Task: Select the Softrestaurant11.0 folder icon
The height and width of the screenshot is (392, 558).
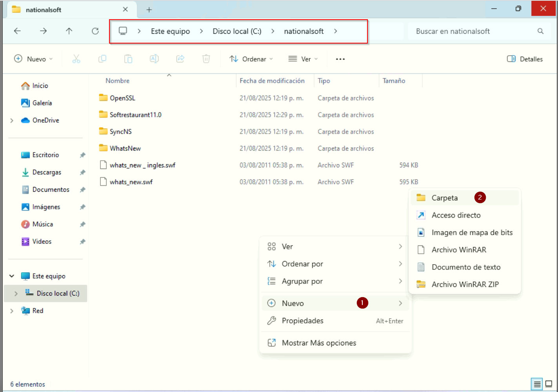Action: tap(103, 114)
